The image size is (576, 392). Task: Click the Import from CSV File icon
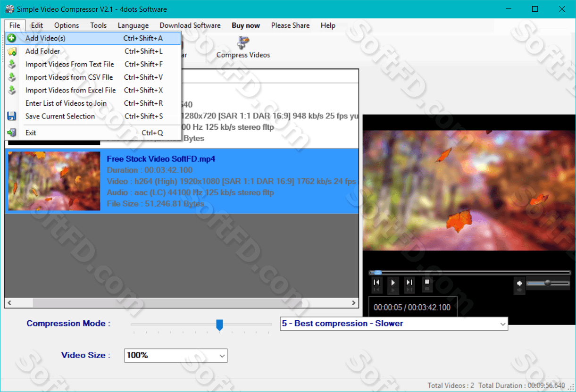click(12, 77)
